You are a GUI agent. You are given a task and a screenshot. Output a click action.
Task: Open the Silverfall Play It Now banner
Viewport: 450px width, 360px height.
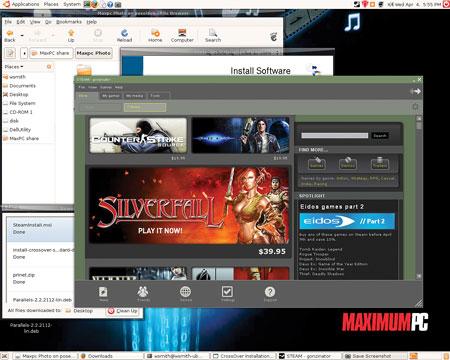(x=189, y=206)
